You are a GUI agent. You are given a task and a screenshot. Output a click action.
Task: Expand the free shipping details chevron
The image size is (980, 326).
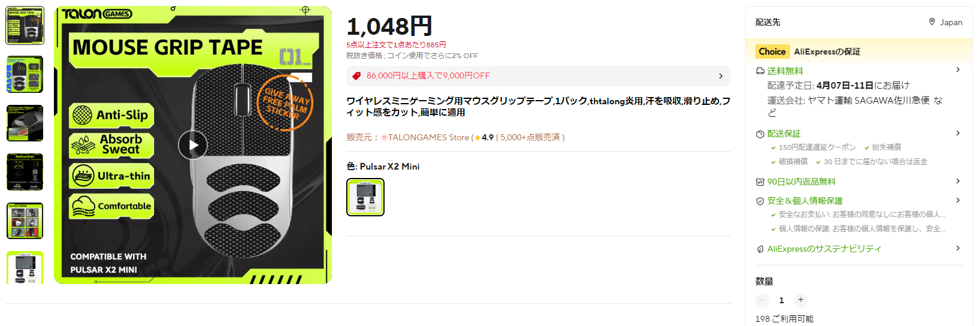click(x=958, y=70)
